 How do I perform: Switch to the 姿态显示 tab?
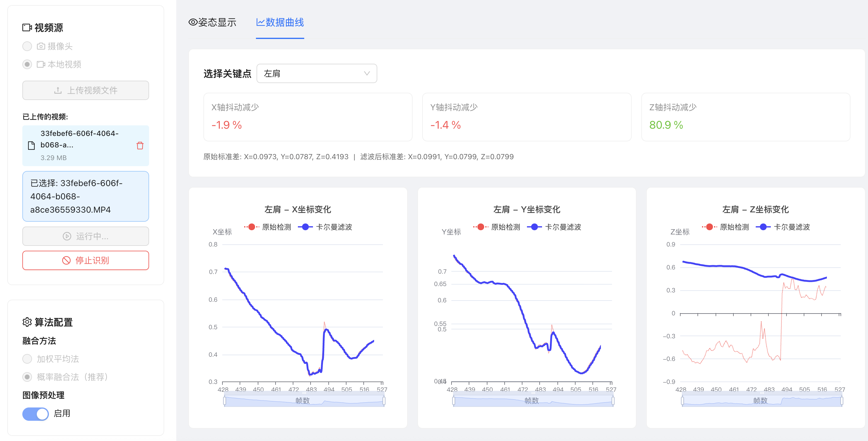pyautogui.click(x=214, y=22)
